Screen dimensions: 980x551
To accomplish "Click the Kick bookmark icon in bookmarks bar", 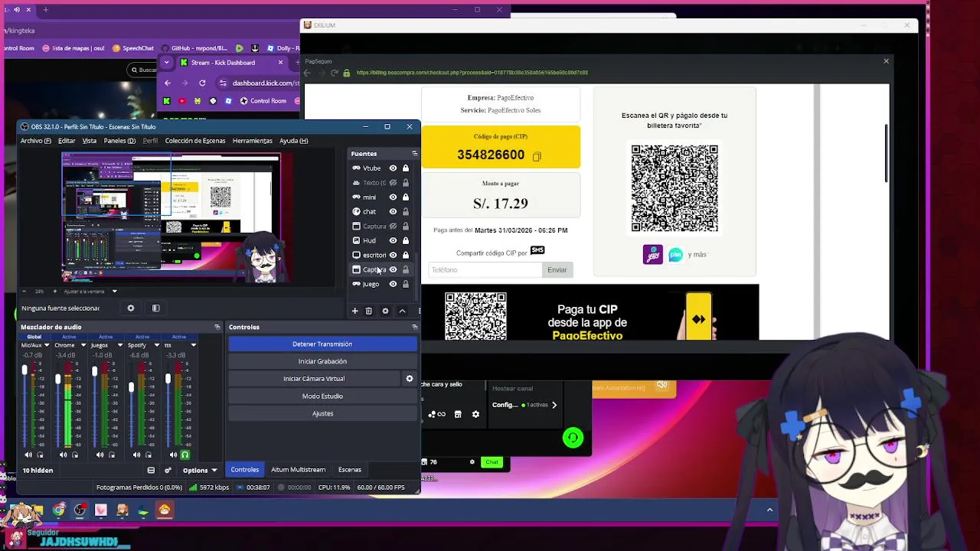I will [167, 101].
